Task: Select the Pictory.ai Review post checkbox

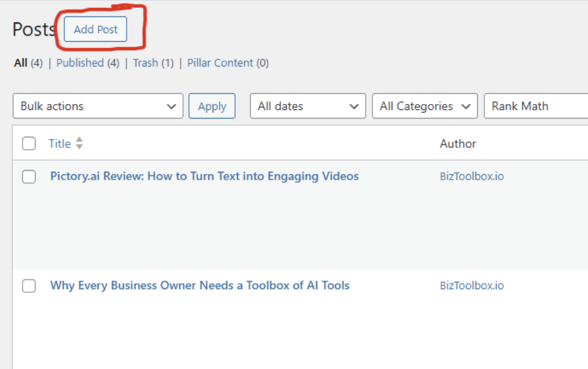Action: coord(28,177)
